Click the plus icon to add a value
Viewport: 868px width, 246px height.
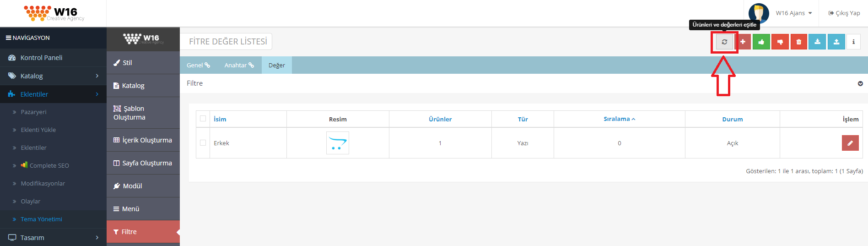pos(743,42)
